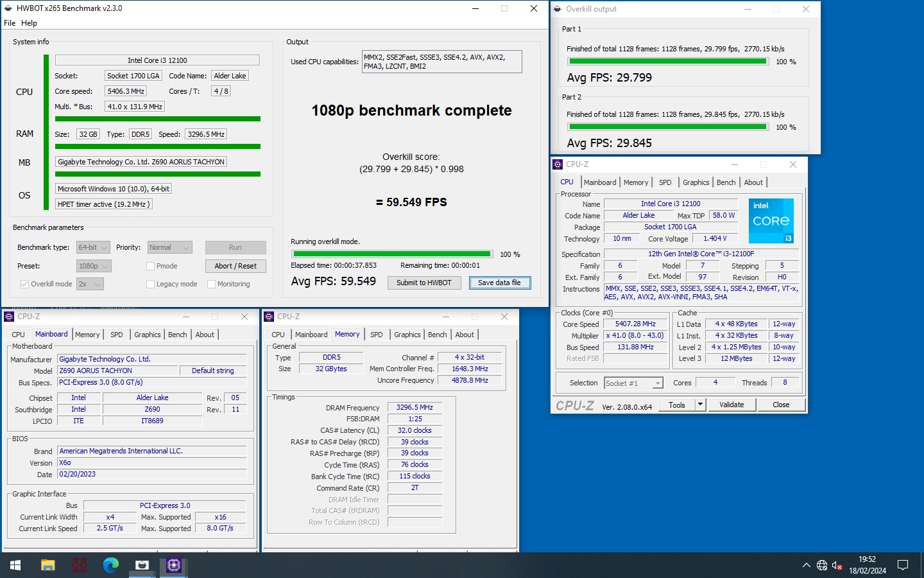924x578 pixels.
Task: Open the Windows Start menu
Action: click(x=15, y=565)
